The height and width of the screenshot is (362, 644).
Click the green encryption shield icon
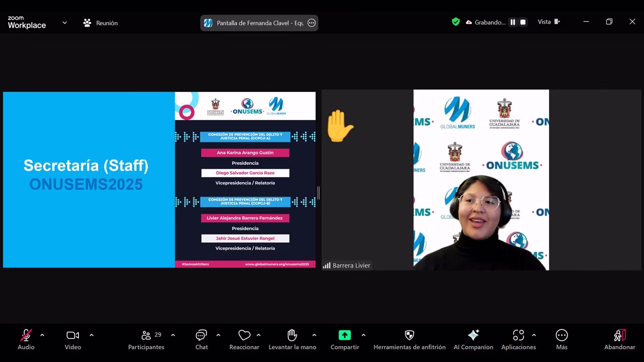click(x=456, y=22)
